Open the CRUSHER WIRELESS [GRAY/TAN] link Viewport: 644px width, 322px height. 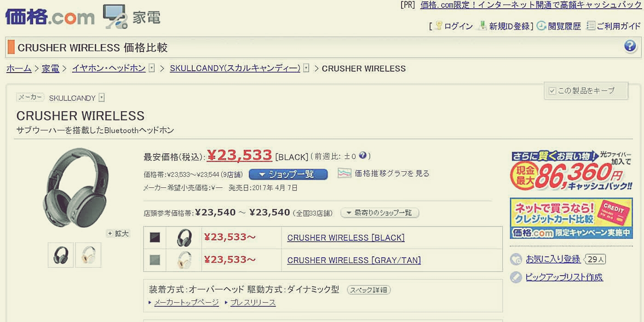(354, 260)
